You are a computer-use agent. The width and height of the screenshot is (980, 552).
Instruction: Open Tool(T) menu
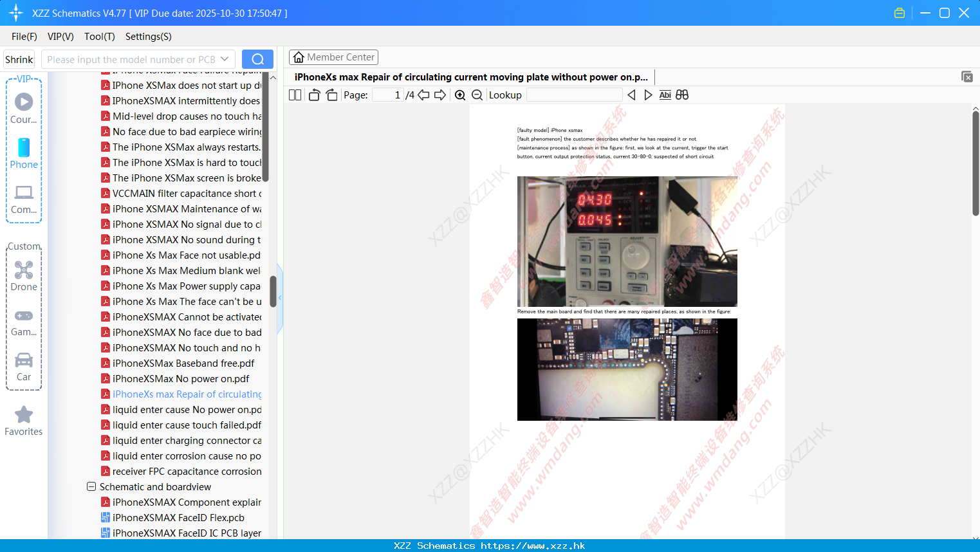click(x=100, y=37)
